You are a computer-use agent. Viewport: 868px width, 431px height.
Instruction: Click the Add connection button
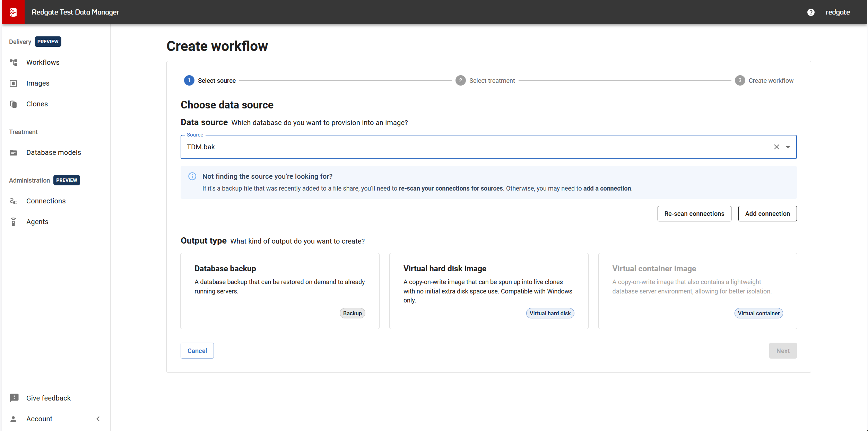coord(767,213)
